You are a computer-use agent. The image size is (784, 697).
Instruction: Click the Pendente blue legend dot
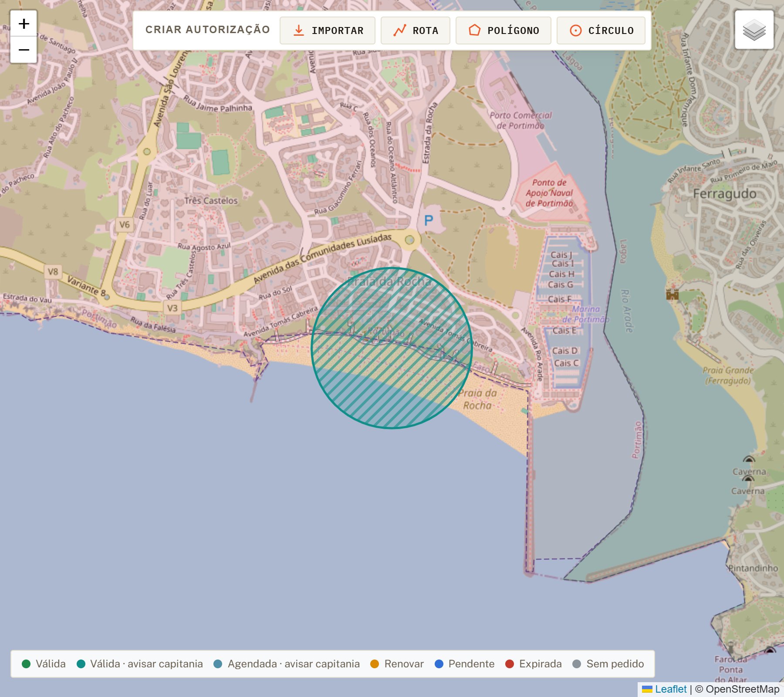(439, 664)
